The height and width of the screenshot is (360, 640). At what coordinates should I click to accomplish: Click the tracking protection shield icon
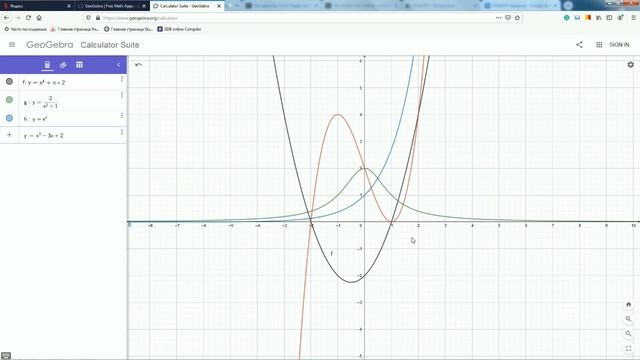tap(89, 18)
